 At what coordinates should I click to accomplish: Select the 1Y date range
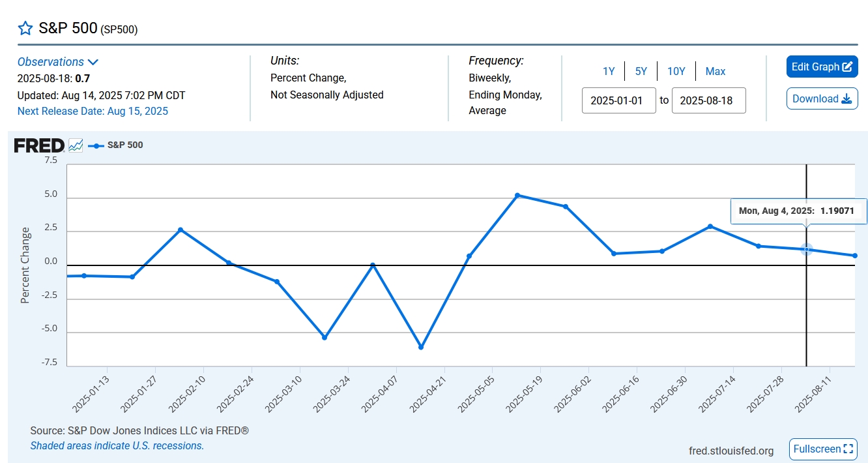click(x=609, y=72)
